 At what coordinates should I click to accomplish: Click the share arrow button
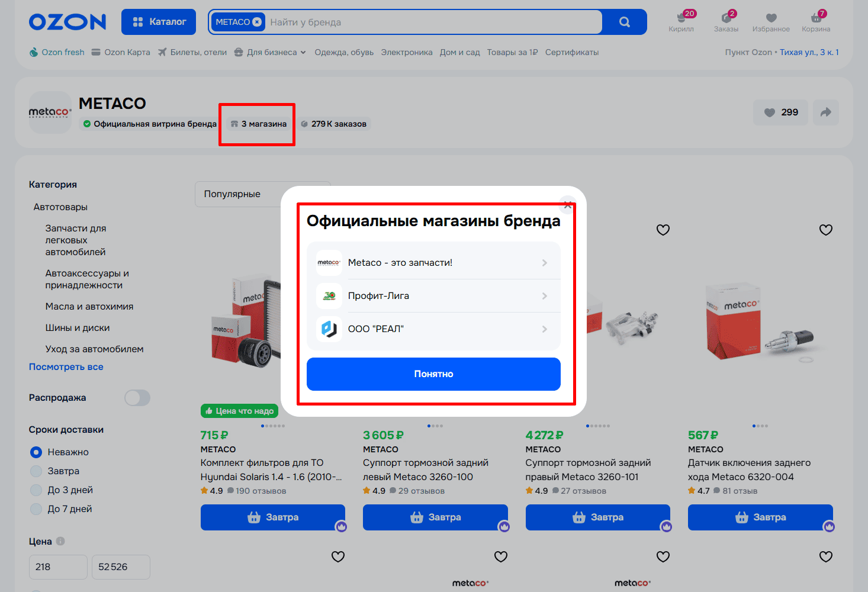tap(826, 112)
